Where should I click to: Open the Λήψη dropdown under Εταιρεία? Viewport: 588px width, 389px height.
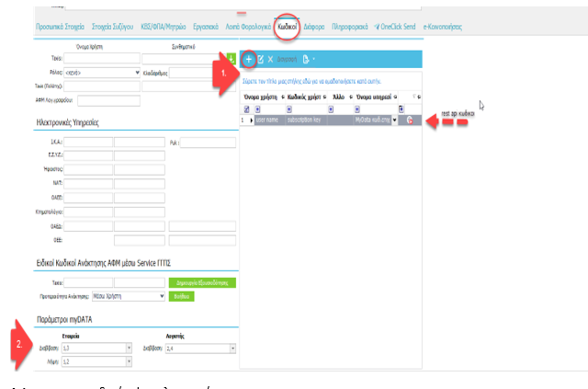129,362
